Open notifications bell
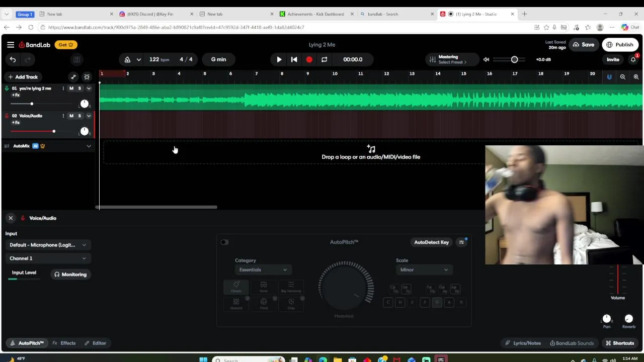Image resolution: width=644 pixels, height=362 pixels. (x=633, y=59)
